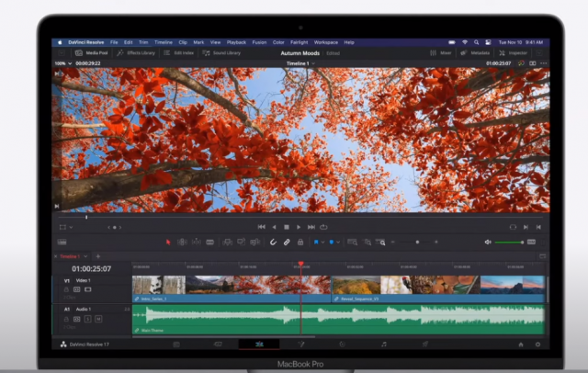Viewport: 588px width, 373px height.
Task: Toggle the Position Lock padlock icon
Action: 300,243
